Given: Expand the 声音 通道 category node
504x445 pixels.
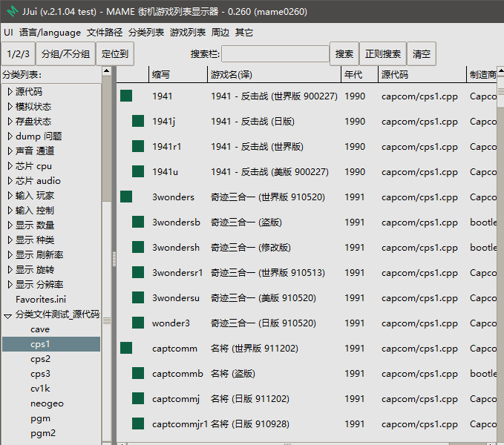Looking at the screenshot, I should tap(10, 151).
